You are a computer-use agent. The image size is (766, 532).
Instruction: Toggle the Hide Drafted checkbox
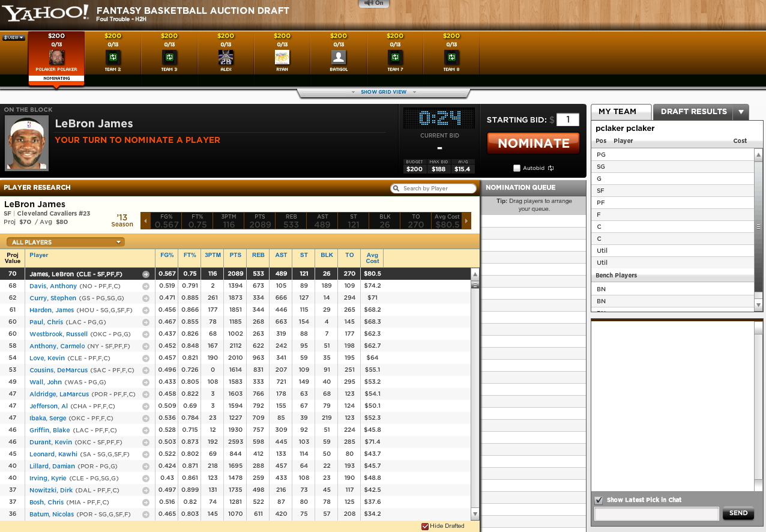click(425, 526)
